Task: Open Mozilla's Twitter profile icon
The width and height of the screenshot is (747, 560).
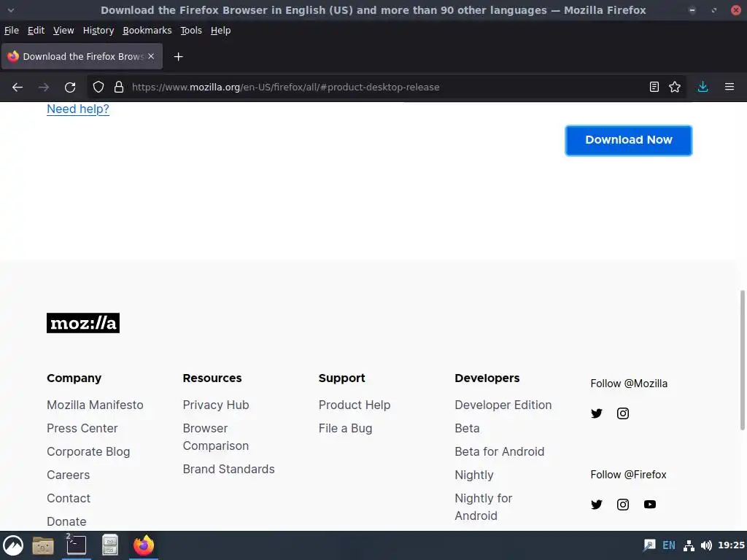Action: [597, 413]
